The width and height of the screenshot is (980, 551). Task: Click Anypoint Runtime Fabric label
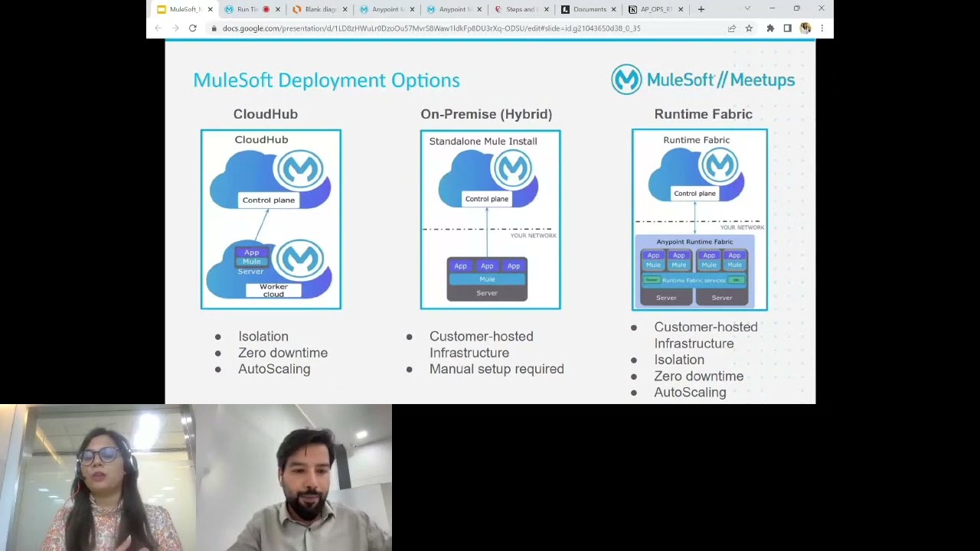click(x=694, y=242)
